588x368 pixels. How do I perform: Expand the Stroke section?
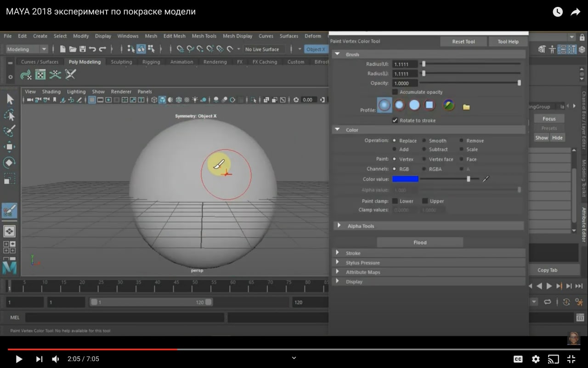click(338, 253)
